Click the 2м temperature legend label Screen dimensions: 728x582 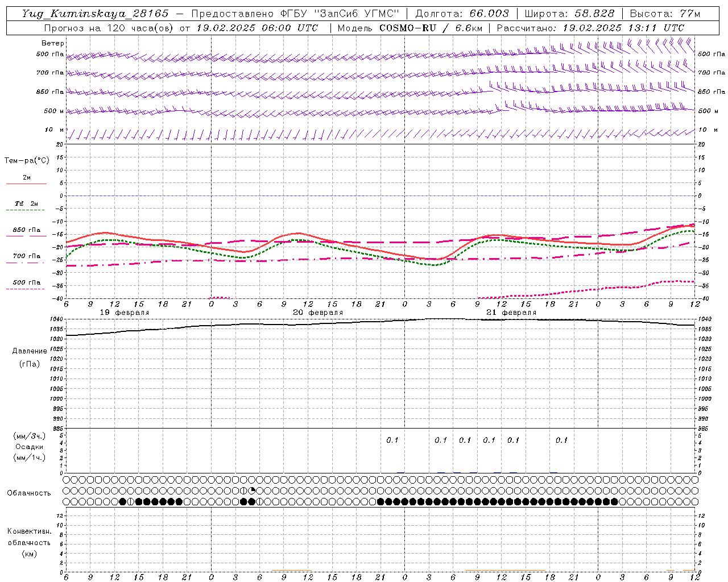pyautogui.click(x=27, y=178)
